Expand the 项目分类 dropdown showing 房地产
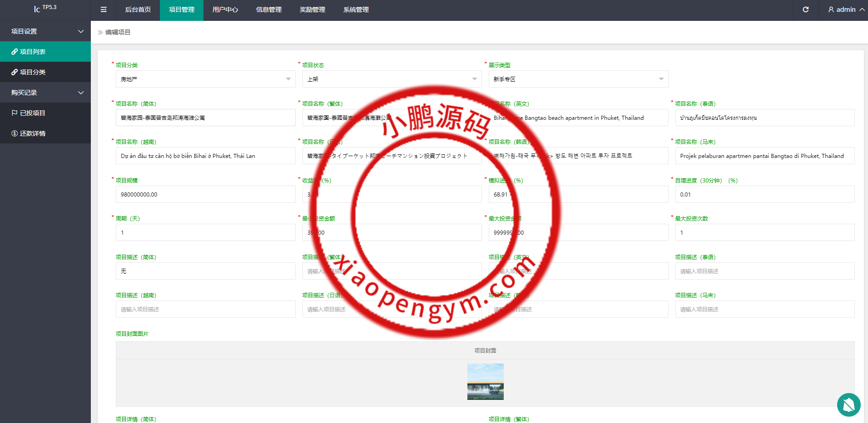This screenshot has height=423, width=868. pyautogui.click(x=205, y=79)
